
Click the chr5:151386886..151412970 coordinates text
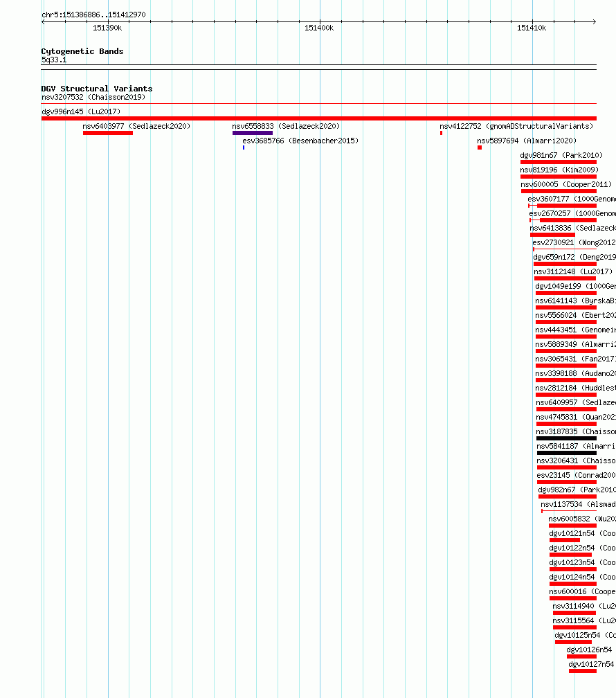coord(93,15)
